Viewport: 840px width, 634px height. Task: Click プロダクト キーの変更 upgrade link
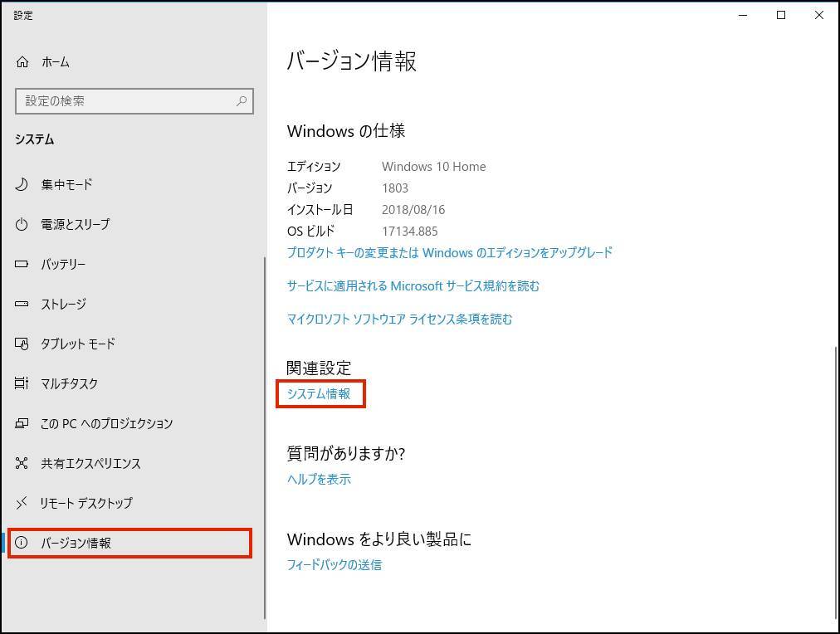(449, 252)
